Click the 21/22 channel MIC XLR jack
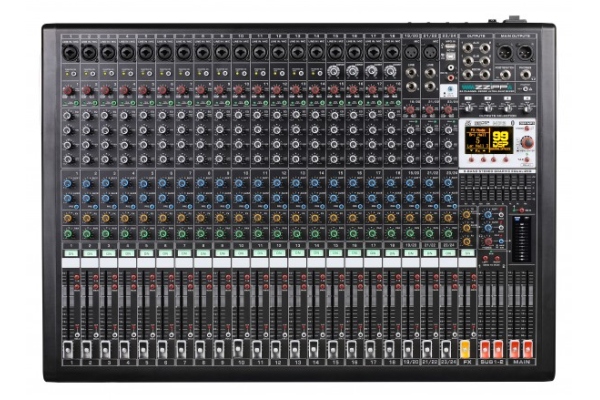Screen dimensions: 600x400 click(x=430, y=51)
